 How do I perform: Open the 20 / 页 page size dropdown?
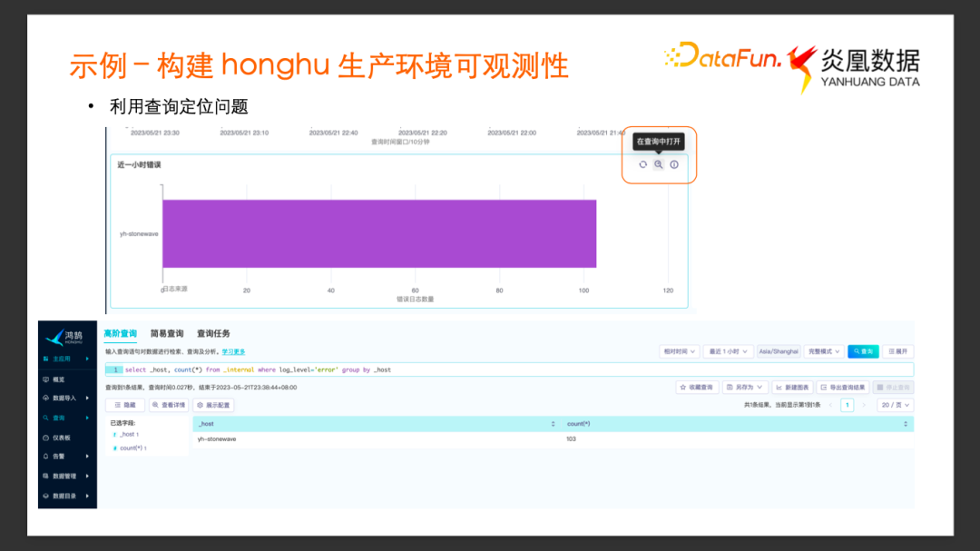pos(895,405)
